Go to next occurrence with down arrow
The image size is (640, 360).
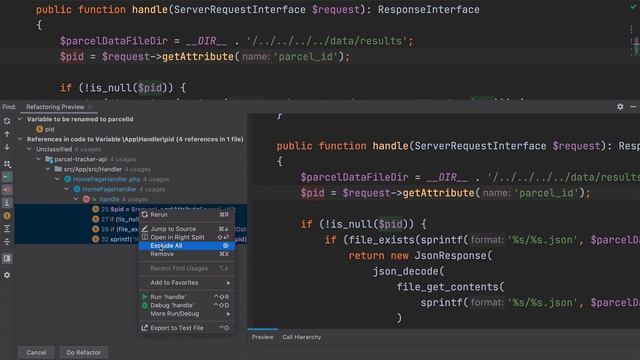tap(7, 147)
